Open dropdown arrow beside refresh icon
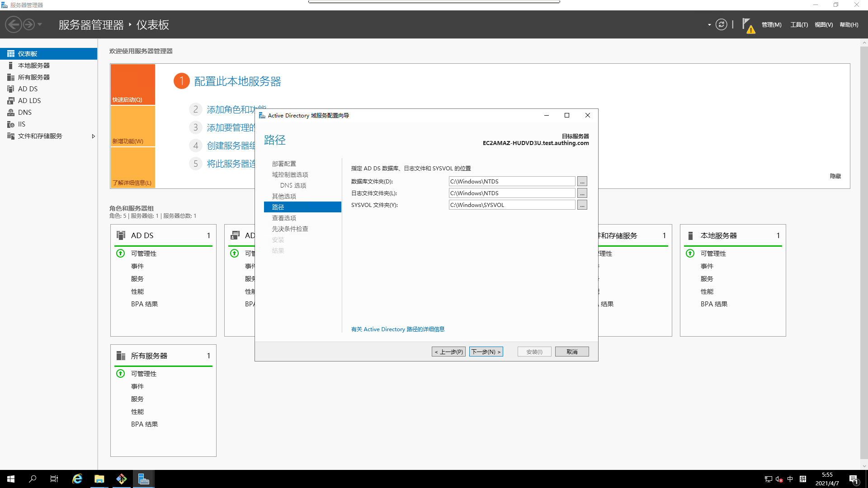 click(709, 25)
